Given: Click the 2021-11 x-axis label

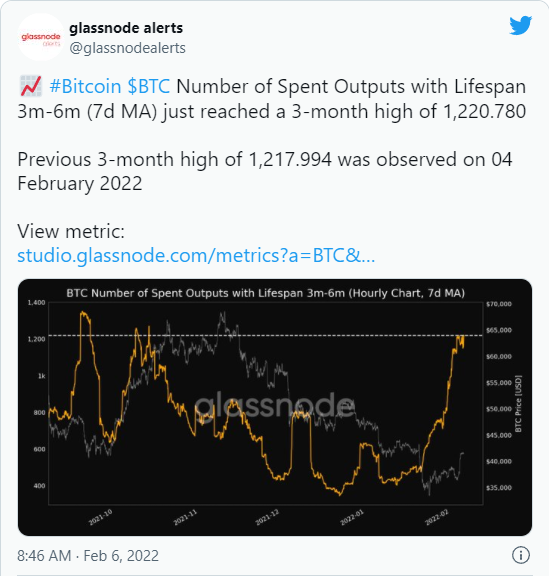Looking at the screenshot, I should pos(185,517).
